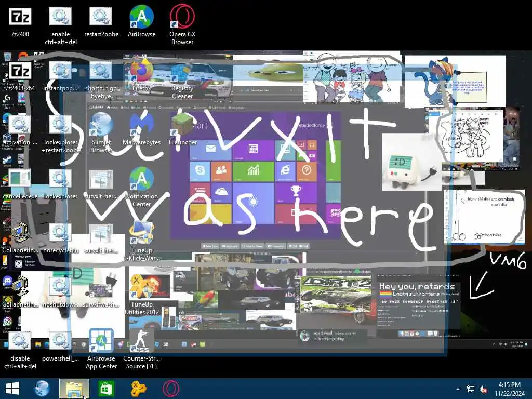Open the network status tray icon
Screen dimensions: 532x399
[x=471, y=389]
